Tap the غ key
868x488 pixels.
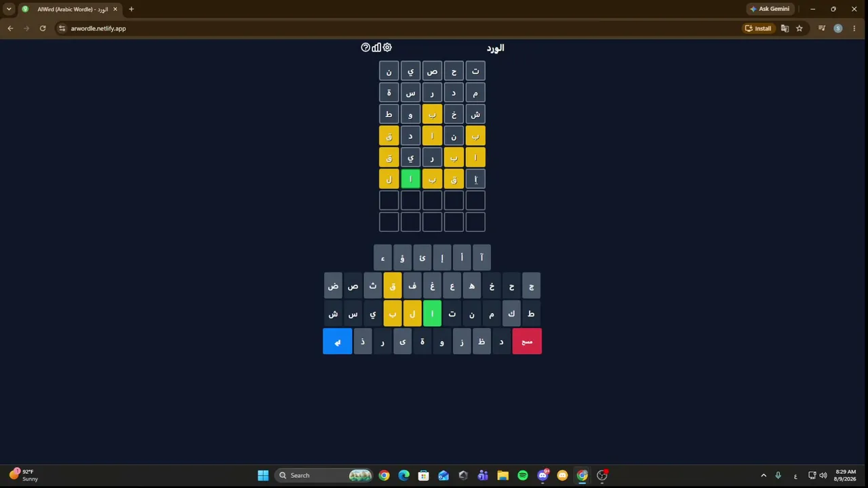coord(432,286)
